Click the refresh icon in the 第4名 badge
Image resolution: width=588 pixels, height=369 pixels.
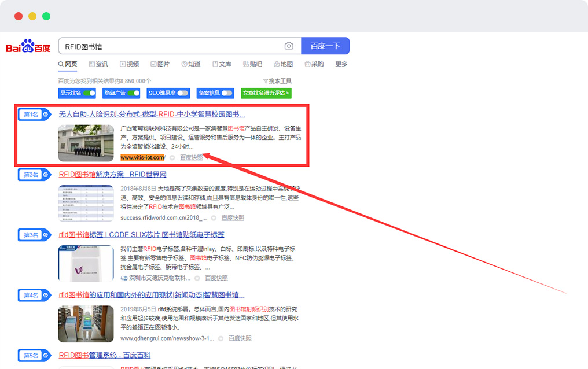coord(46,295)
